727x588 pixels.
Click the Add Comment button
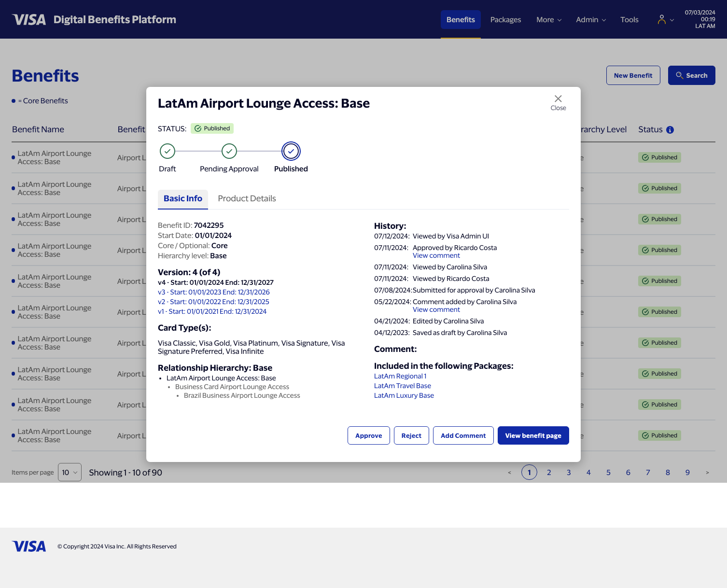pyautogui.click(x=463, y=435)
